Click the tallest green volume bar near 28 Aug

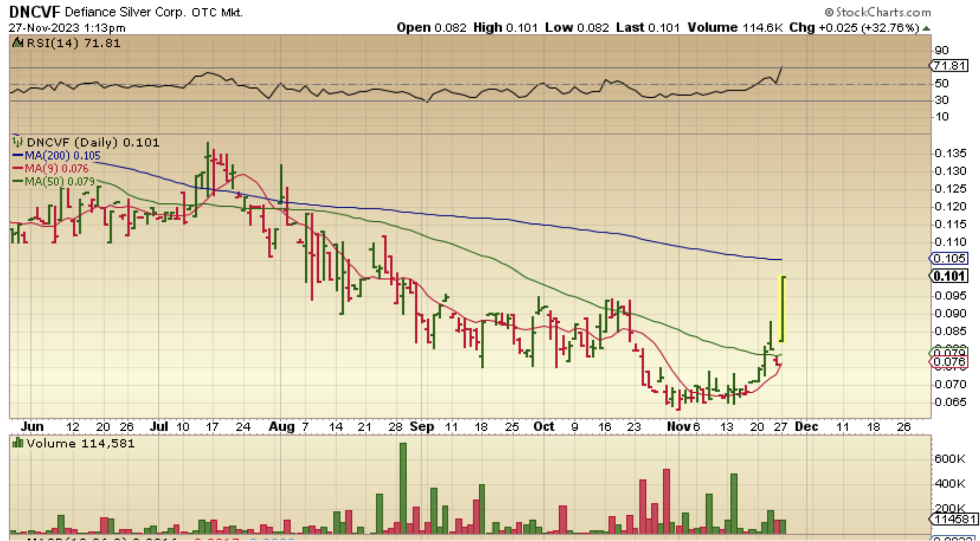point(403,488)
